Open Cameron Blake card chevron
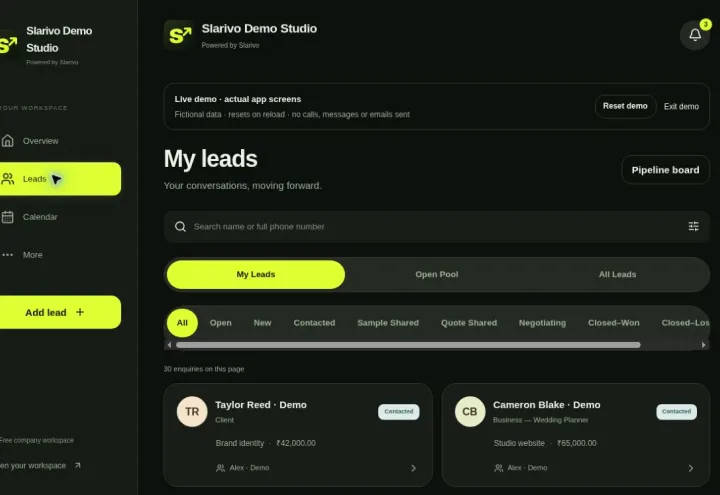The height and width of the screenshot is (495, 720). [691, 468]
